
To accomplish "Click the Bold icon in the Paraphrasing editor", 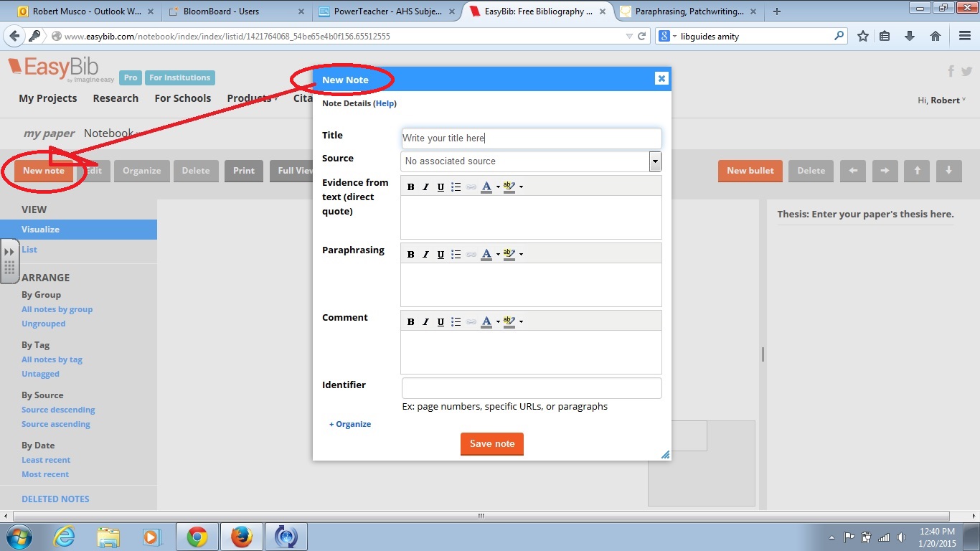I will coord(410,254).
